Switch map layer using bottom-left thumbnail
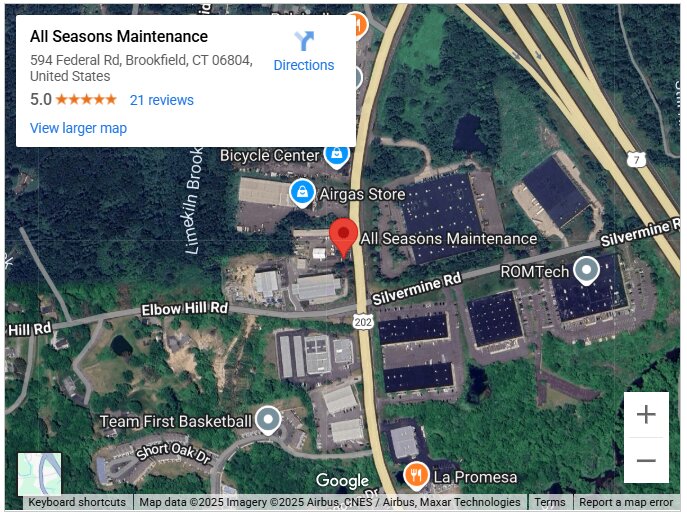Viewport: 687px width, 513px height. [x=39, y=474]
